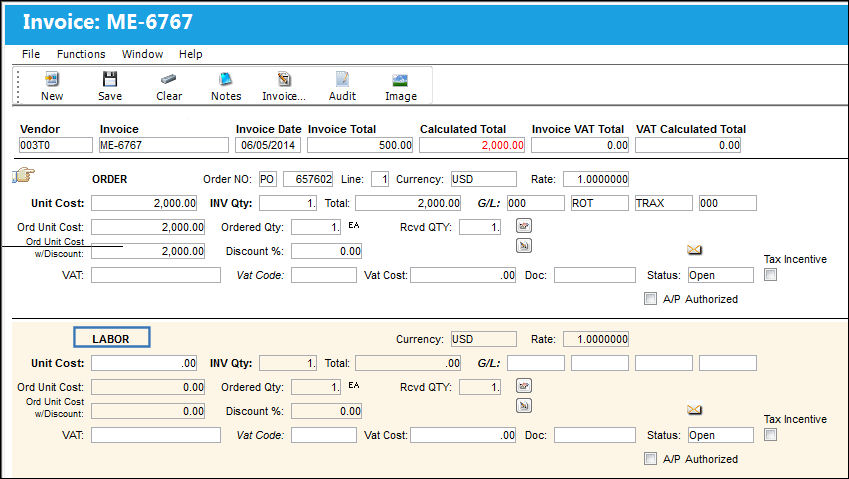This screenshot has width=849, height=479.
Task: Click the ORDER VAT field
Action: tap(156, 275)
